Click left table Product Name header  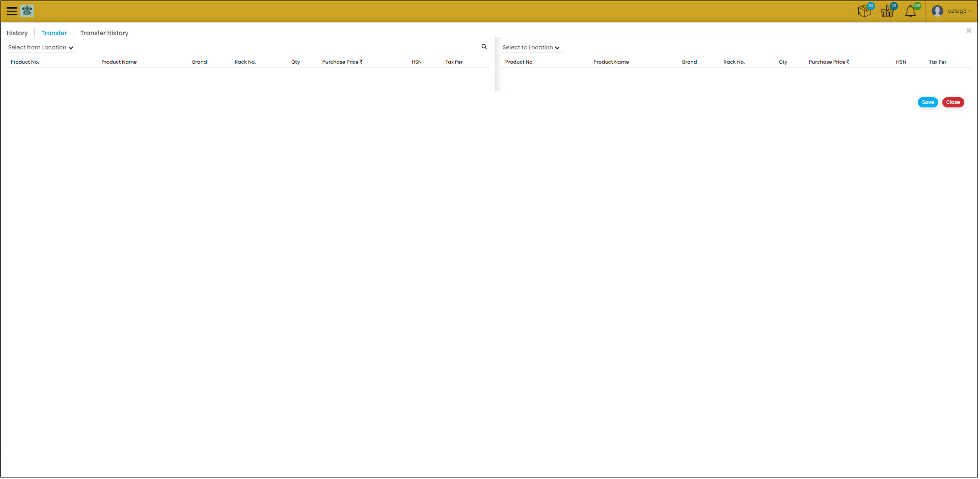(119, 62)
